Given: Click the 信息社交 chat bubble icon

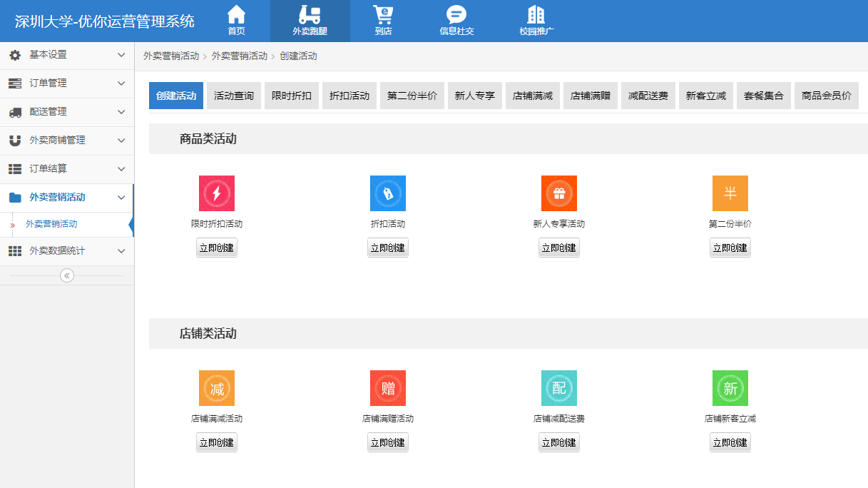Looking at the screenshot, I should (x=456, y=15).
